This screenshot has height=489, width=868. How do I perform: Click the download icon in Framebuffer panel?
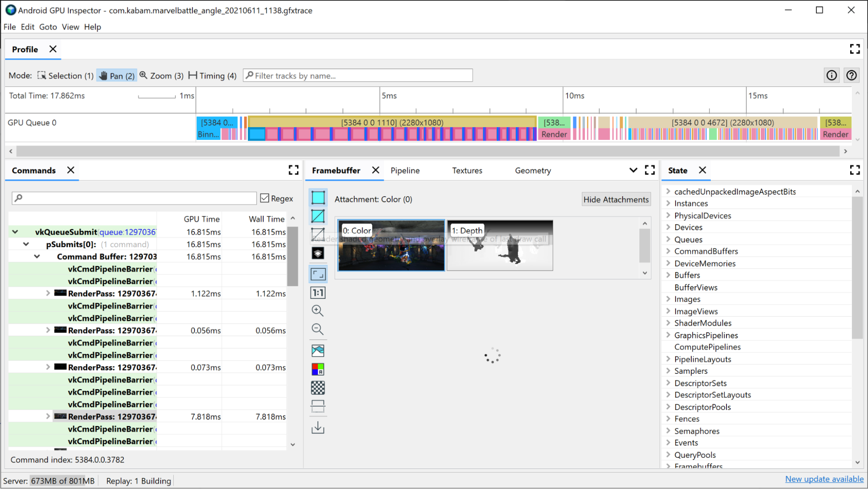[318, 427]
